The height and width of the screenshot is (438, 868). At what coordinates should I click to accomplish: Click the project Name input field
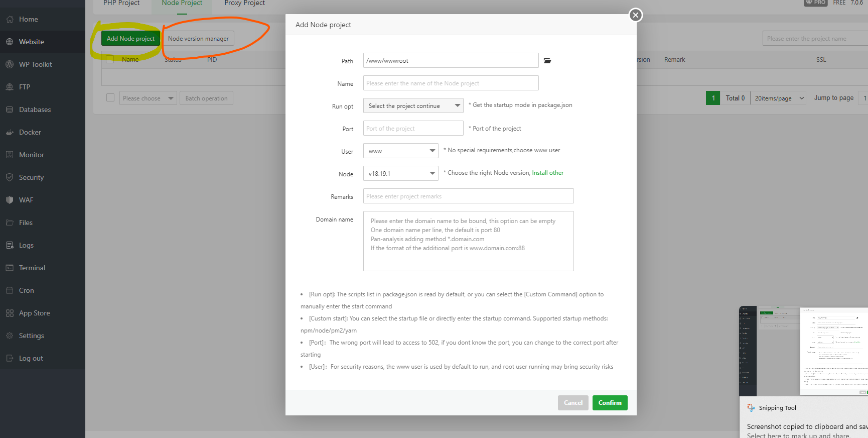[451, 83]
